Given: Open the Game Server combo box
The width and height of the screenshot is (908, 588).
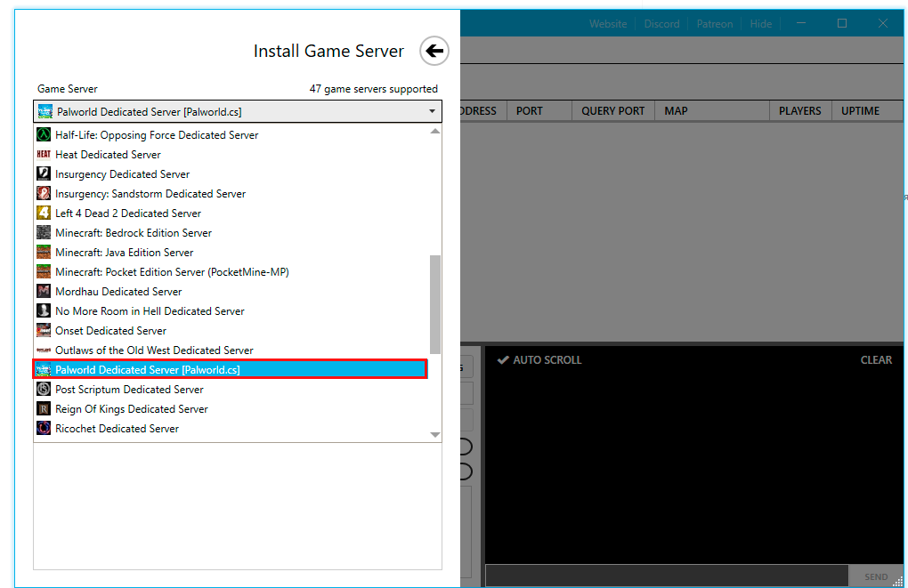Looking at the screenshot, I should [238, 112].
